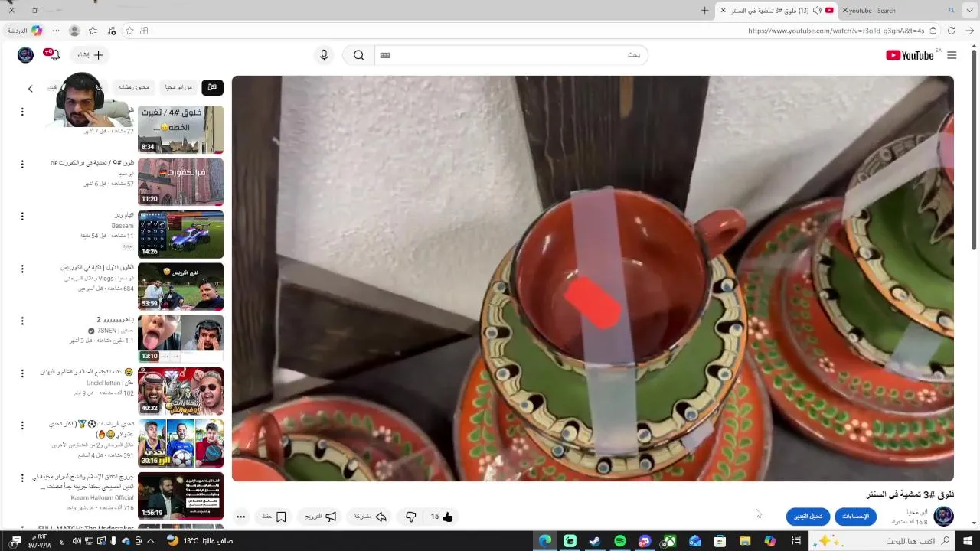The height and width of the screenshot is (551, 980).
Task: View site information lock icon
Action: [x=933, y=31]
